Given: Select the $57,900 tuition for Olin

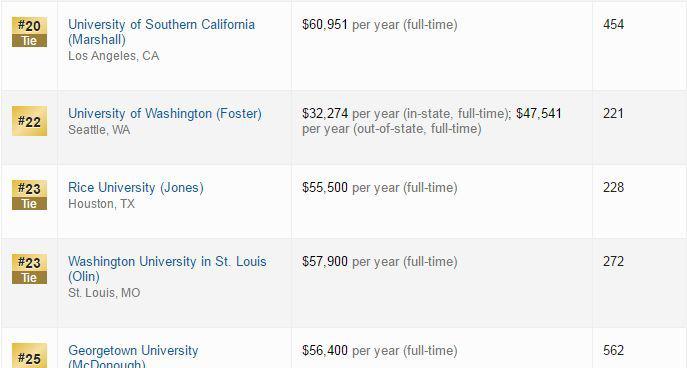Looking at the screenshot, I should coord(325,262).
